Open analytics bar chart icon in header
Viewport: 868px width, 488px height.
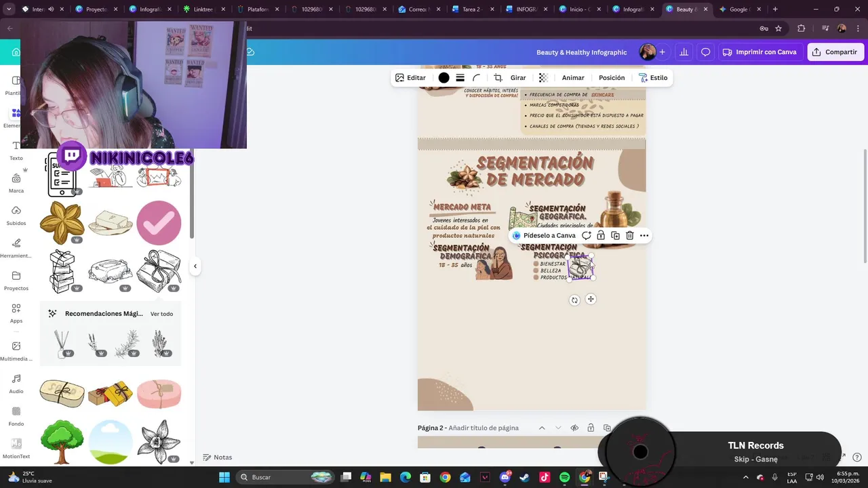684,52
